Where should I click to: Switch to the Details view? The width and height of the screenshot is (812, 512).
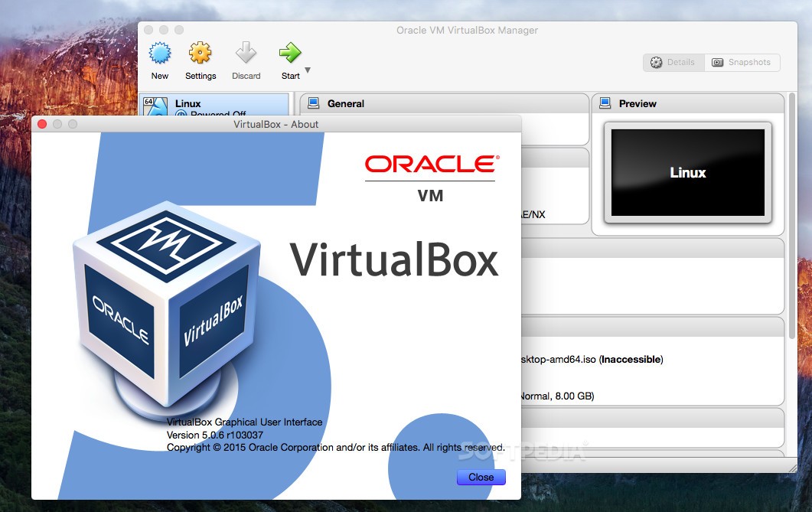(673, 62)
